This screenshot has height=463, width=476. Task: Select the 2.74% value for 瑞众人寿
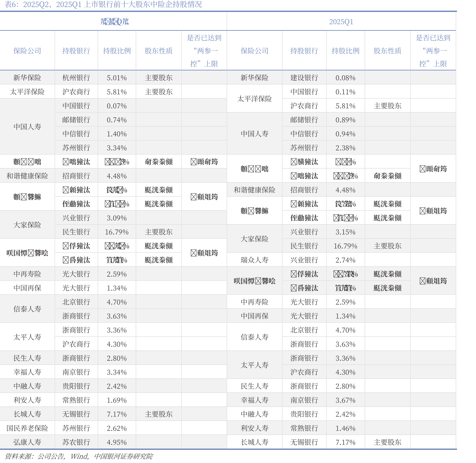click(x=346, y=260)
